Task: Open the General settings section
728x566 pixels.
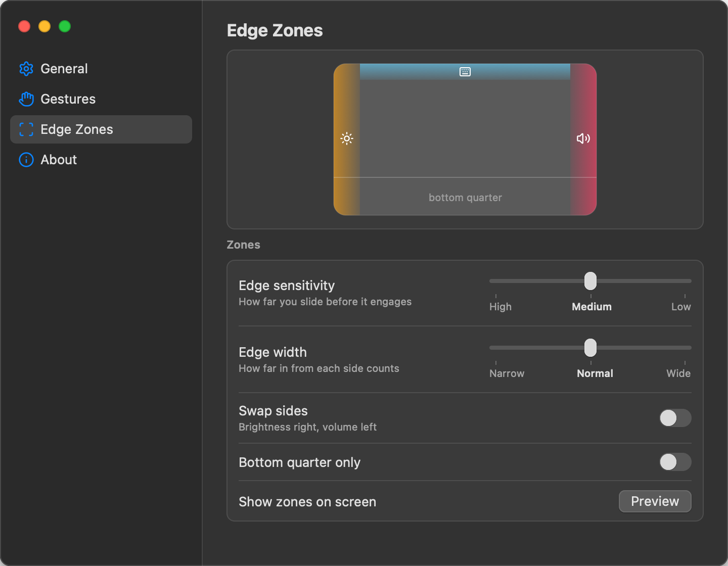Action: [101, 69]
